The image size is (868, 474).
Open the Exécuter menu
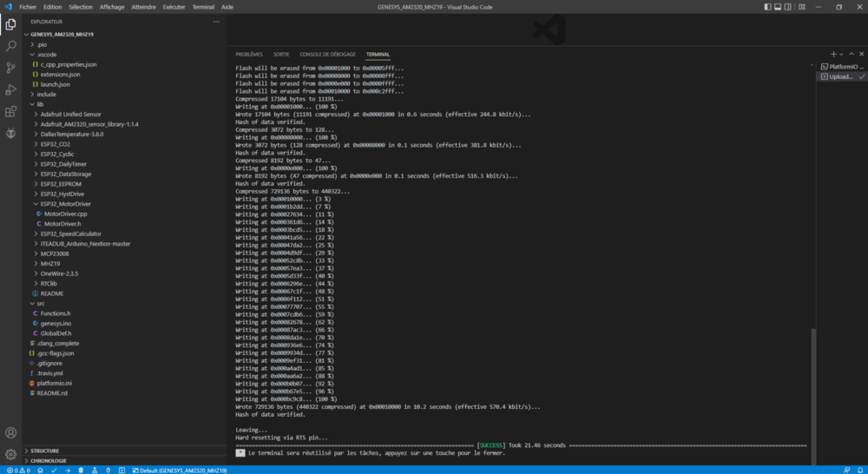[x=174, y=7]
